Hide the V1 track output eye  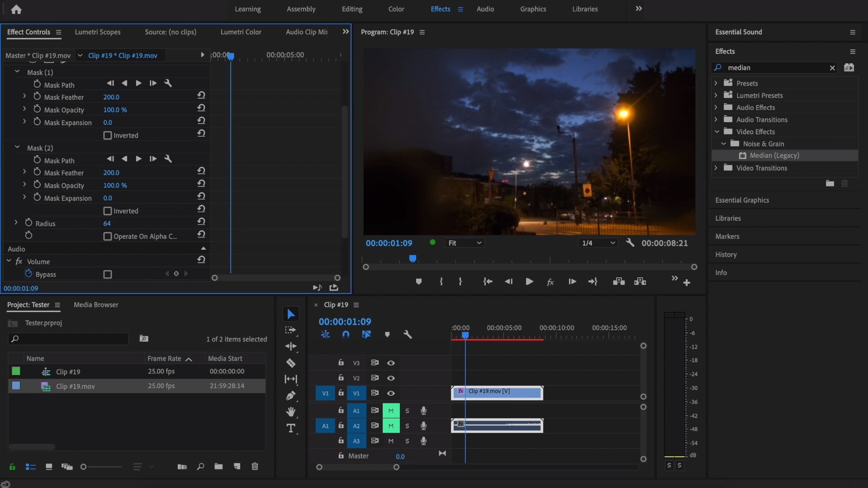click(391, 393)
